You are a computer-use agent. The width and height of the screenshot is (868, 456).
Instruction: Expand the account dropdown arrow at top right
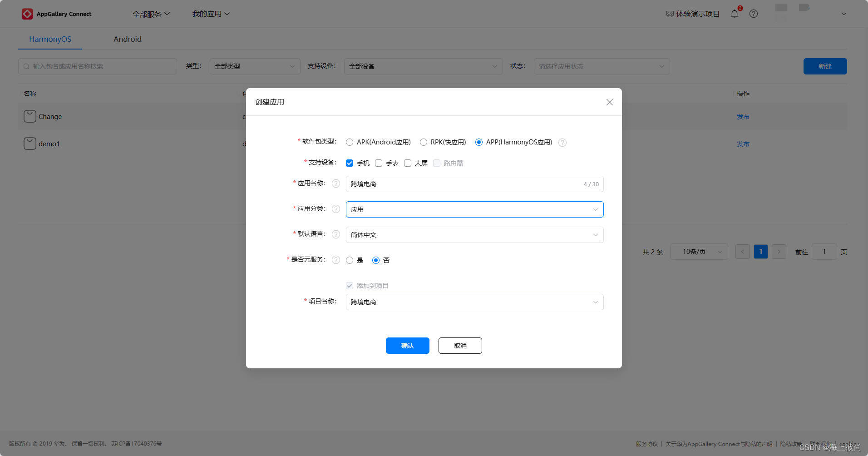tap(844, 14)
